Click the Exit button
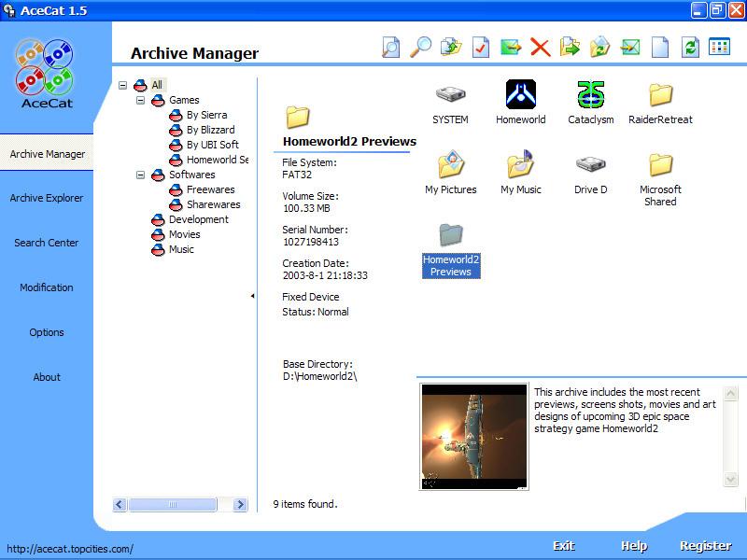Viewport: 747px width, 560px height. (x=564, y=546)
